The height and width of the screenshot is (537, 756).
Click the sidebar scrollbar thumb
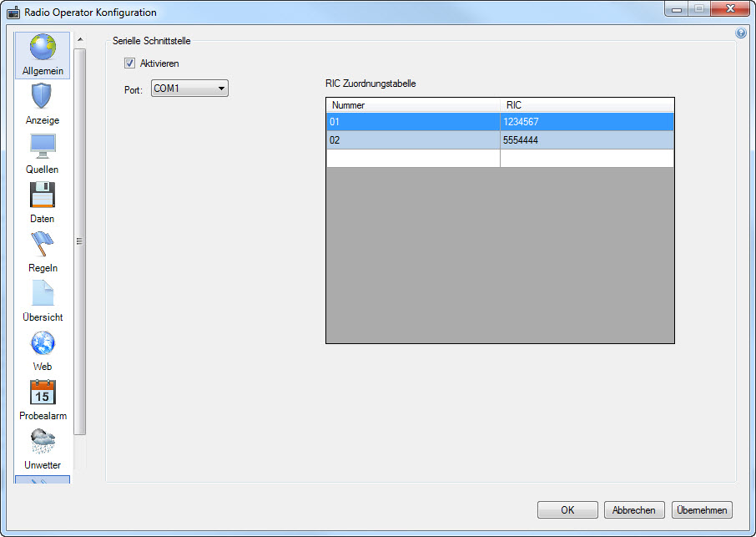80,241
